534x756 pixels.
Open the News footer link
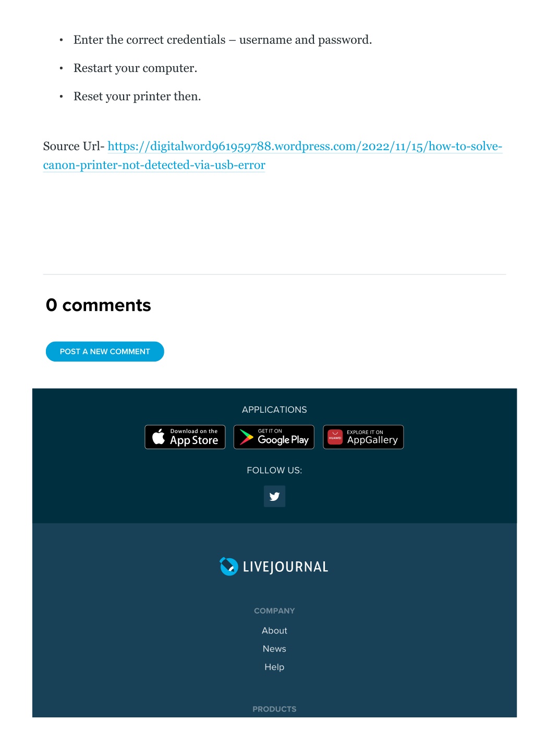[x=274, y=649]
